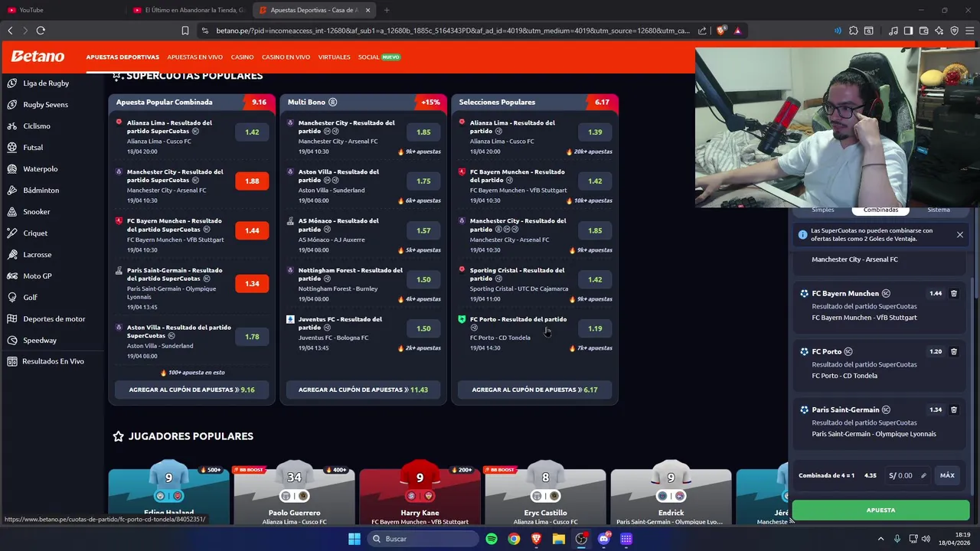Open Brave Rewards triangle icon
This screenshot has width=980, height=551.
pyautogui.click(x=737, y=31)
